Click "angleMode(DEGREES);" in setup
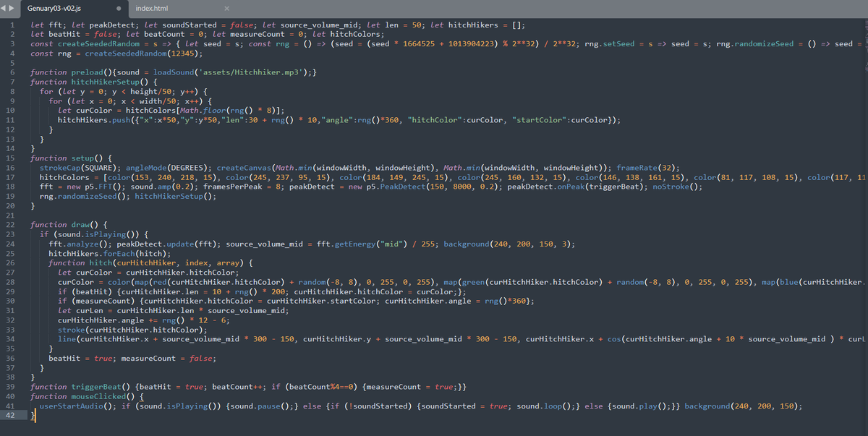Image resolution: width=868 pixels, height=436 pixels. point(169,167)
